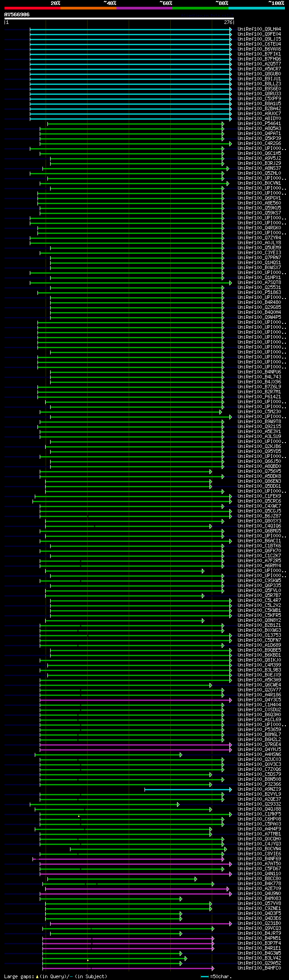The image size is (289, 980).
Task: Click label UniRef100_Q5CRC6
Action: coord(259,501)
